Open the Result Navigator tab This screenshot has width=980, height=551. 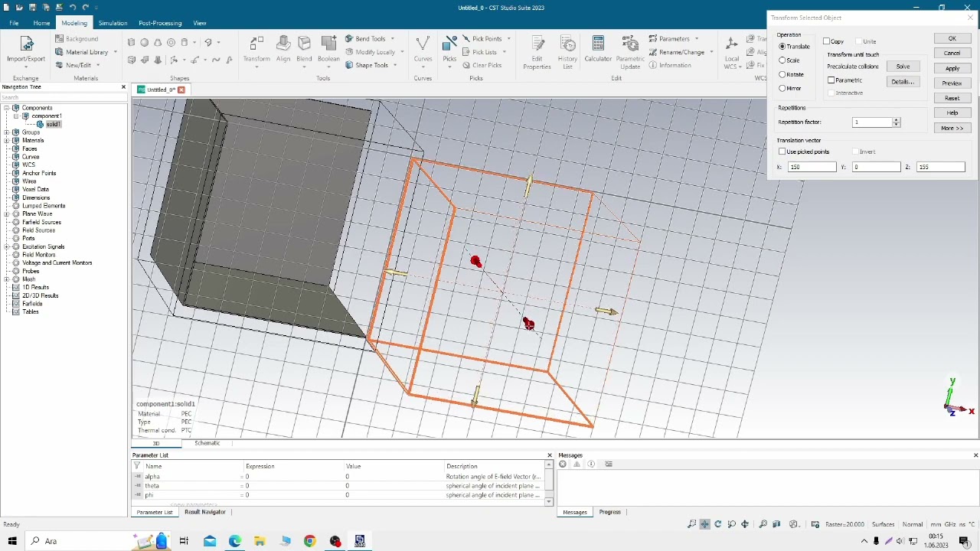[205, 512]
